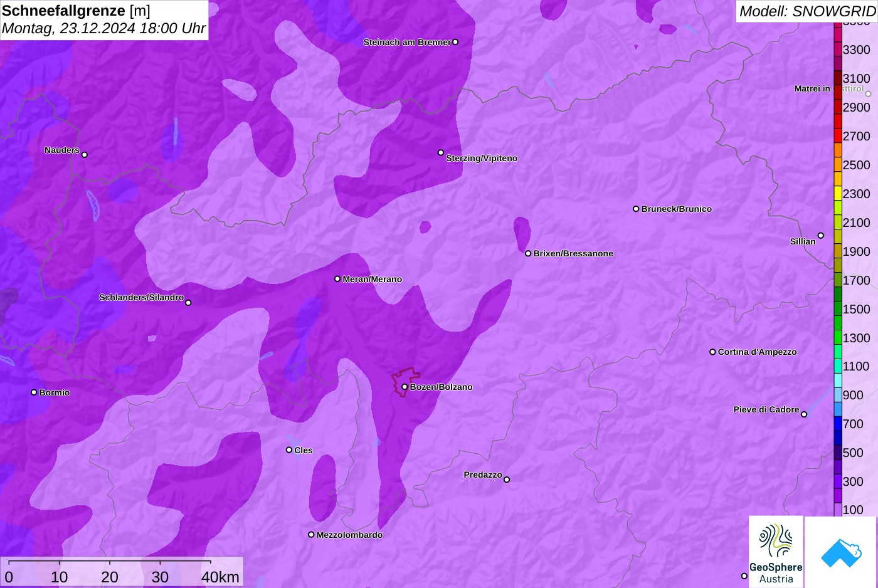Click the Brixen/Bressanone label text
878x588 pixels.
[x=573, y=253]
